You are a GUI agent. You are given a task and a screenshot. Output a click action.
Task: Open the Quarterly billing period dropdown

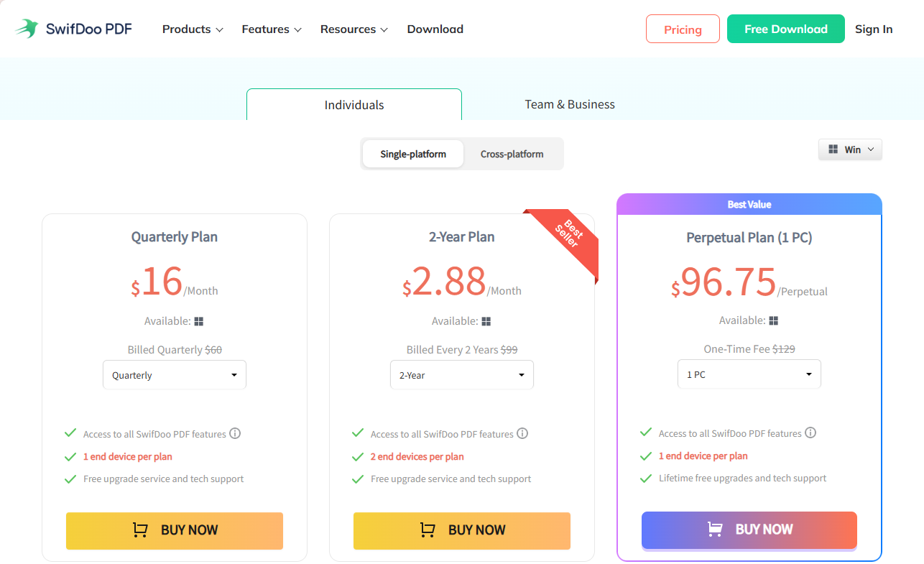click(174, 374)
